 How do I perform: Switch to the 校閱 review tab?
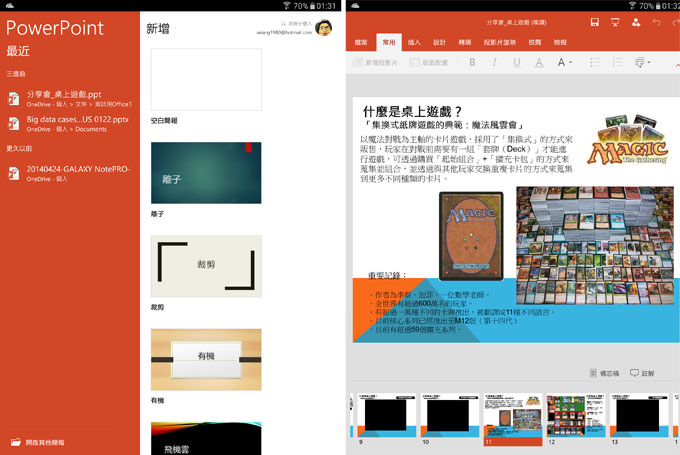point(535,43)
